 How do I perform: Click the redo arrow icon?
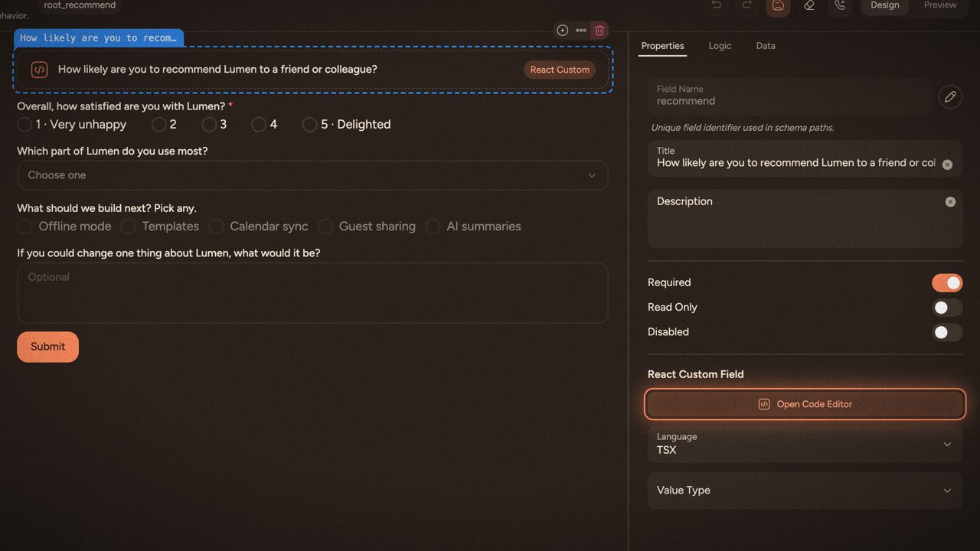pos(747,5)
